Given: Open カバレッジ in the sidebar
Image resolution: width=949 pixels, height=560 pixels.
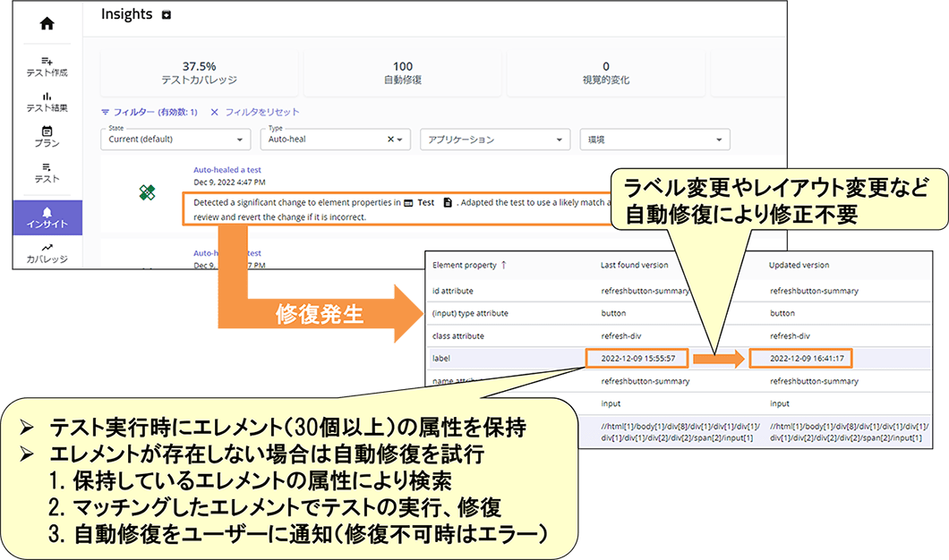Looking at the screenshot, I should [47, 254].
